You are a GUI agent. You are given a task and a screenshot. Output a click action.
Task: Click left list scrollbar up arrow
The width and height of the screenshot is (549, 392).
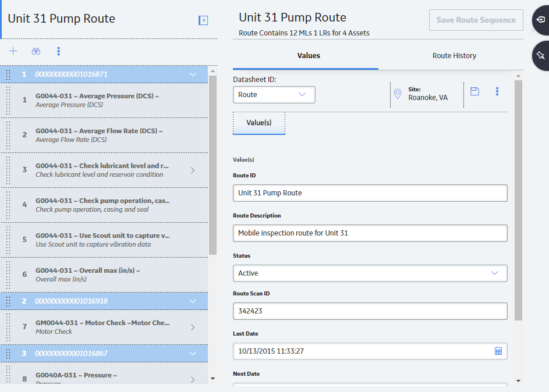(212, 72)
